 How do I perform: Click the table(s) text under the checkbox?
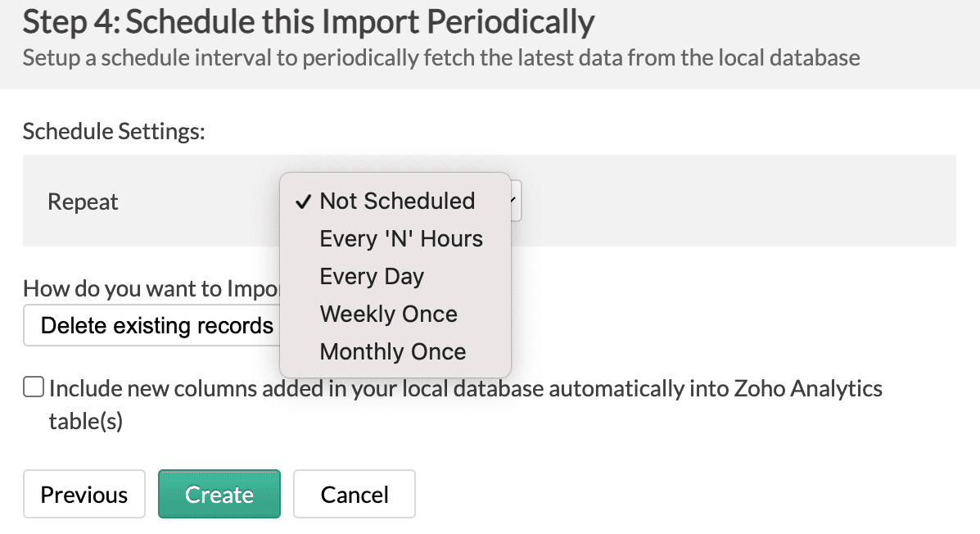tap(85, 421)
